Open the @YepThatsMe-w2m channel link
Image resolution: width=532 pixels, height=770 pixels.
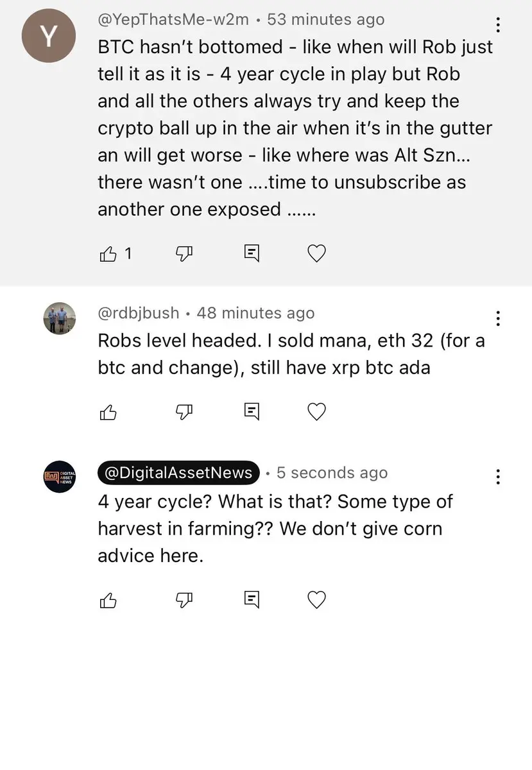pos(173,19)
